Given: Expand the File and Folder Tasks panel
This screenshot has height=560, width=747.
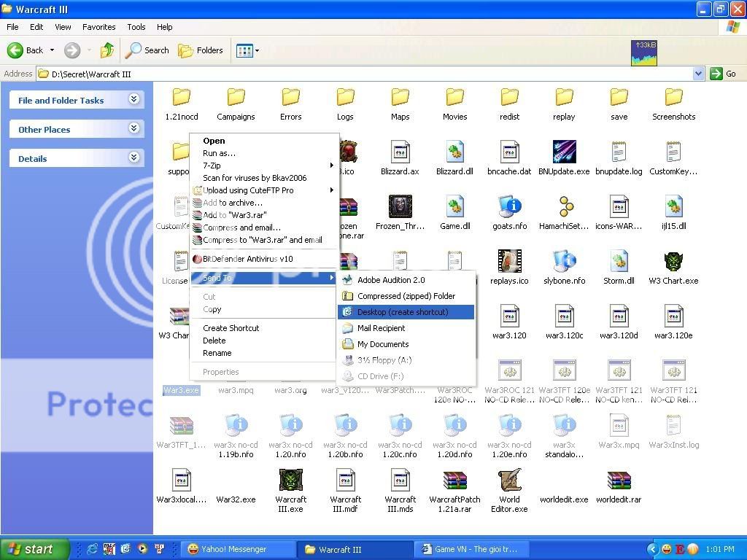Looking at the screenshot, I should pyautogui.click(x=134, y=99).
